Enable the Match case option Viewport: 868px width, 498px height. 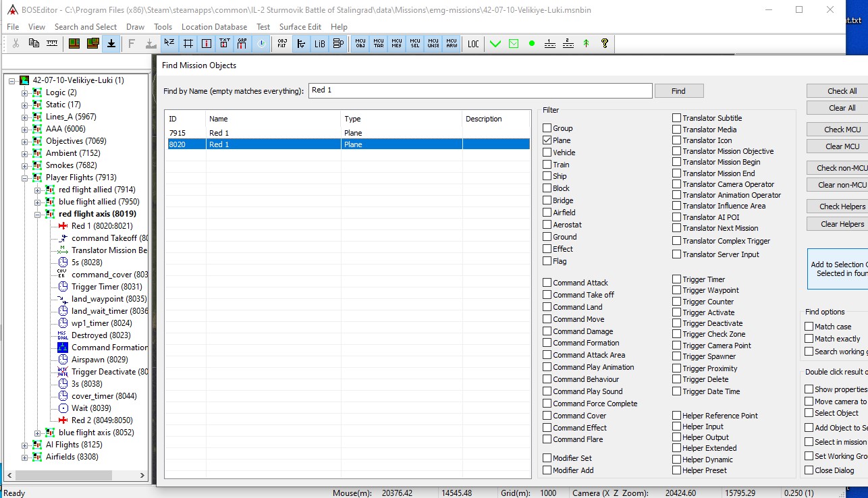809,327
